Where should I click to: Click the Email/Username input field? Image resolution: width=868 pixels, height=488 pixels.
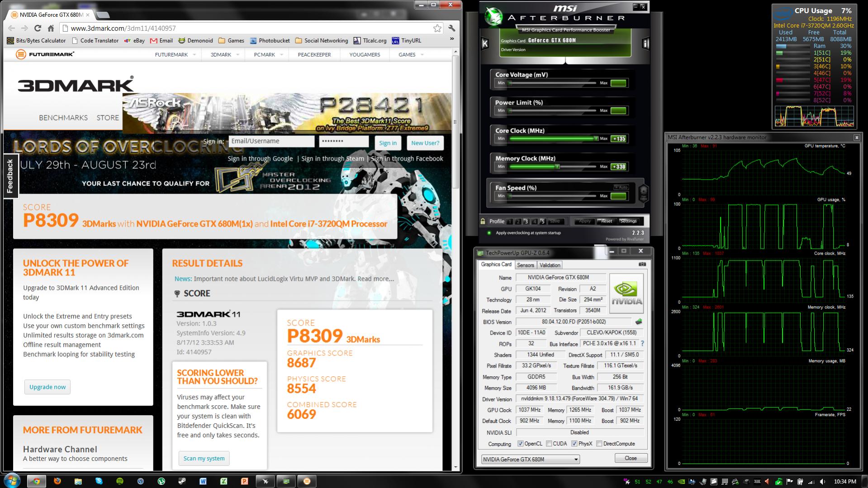coord(271,141)
